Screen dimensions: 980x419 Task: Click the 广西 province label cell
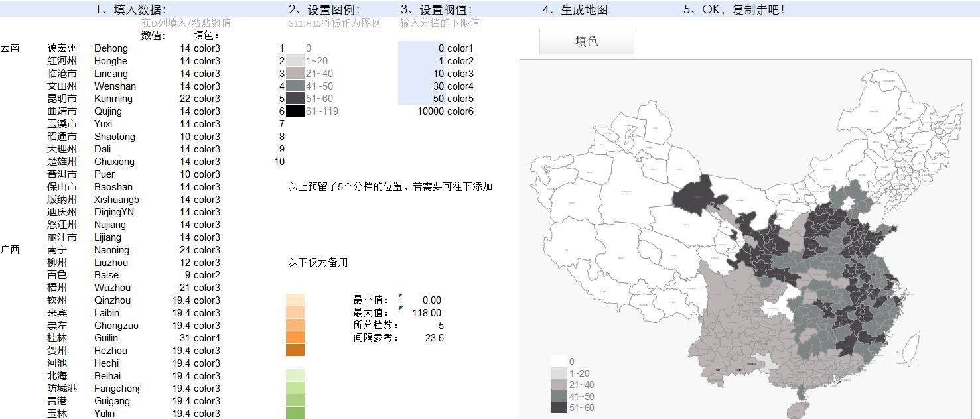(x=10, y=250)
